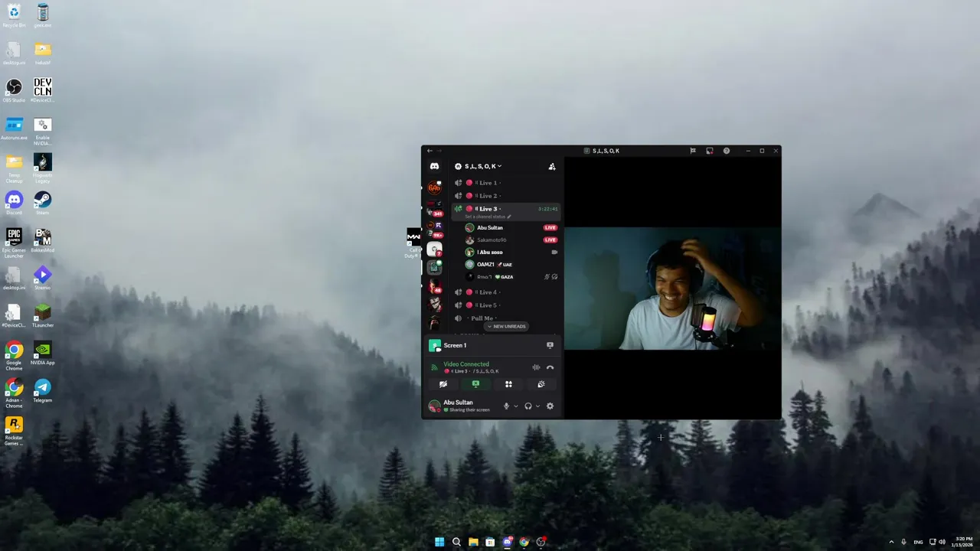Select I Abu soso in voice list
This screenshot has width=980, height=551.
(511, 253)
